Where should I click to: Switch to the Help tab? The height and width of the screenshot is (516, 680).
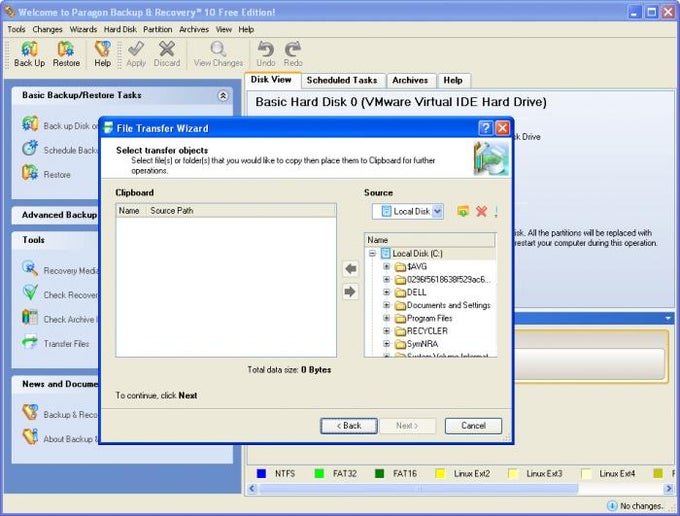(x=453, y=80)
